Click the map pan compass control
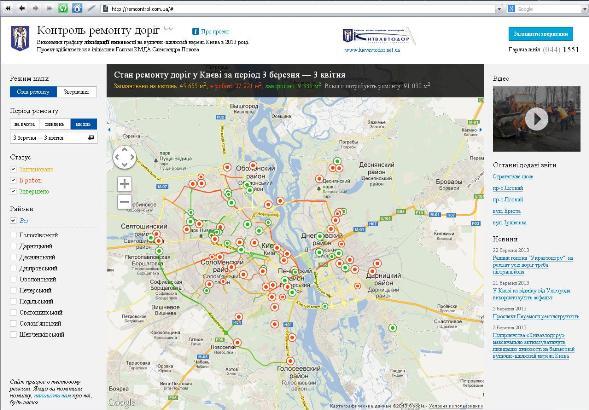Image resolution: width=589 pixels, height=410 pixels. coord(124,157)
